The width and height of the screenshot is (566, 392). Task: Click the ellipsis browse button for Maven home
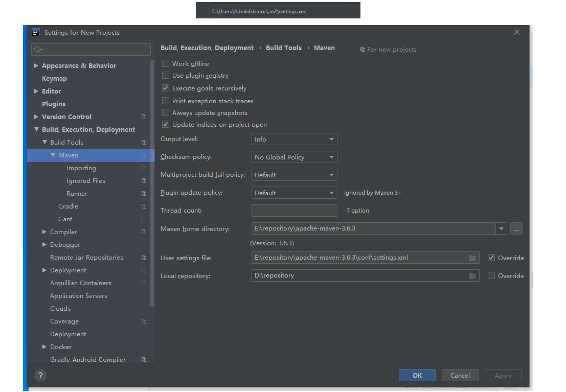click(x=516, y=229)
